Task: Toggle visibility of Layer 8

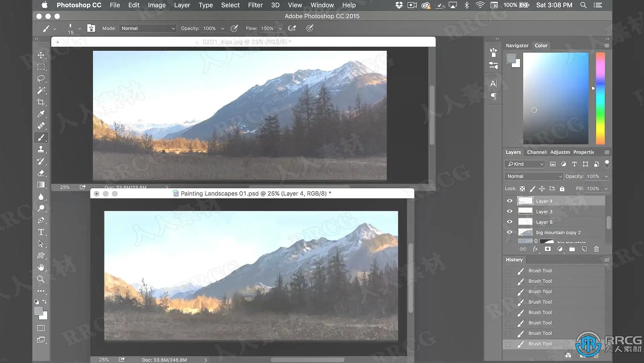Action: [509, 222]
